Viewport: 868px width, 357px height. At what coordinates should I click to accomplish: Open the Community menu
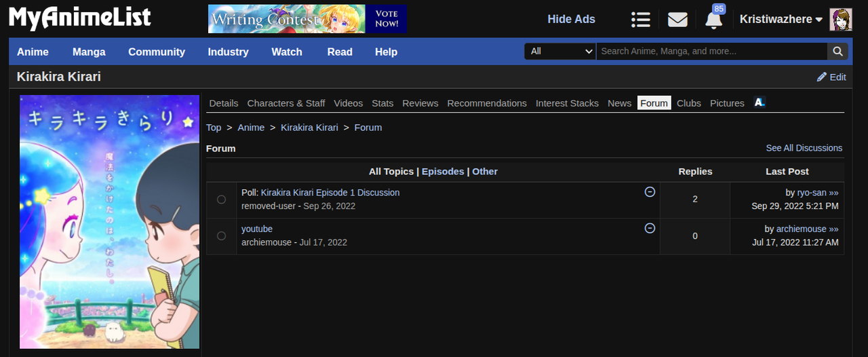(157, 52)
